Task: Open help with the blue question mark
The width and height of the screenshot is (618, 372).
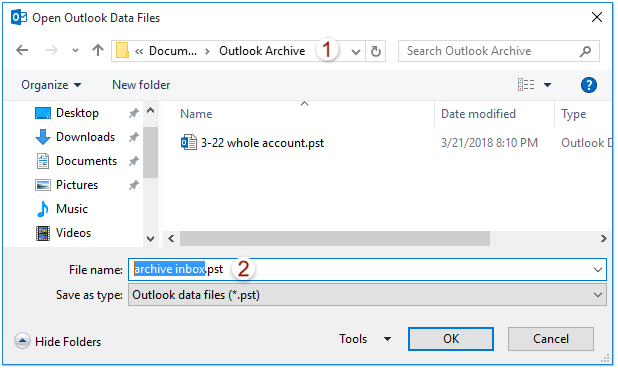Action: pyautogui.click(x=588, y=85)
